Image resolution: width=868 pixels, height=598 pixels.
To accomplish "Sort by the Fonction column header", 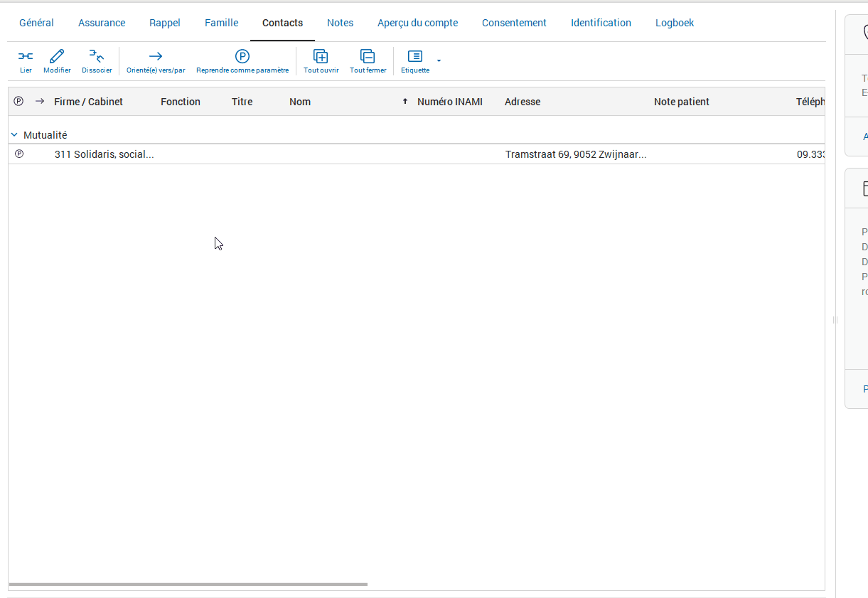I will (x=181, y=102).
